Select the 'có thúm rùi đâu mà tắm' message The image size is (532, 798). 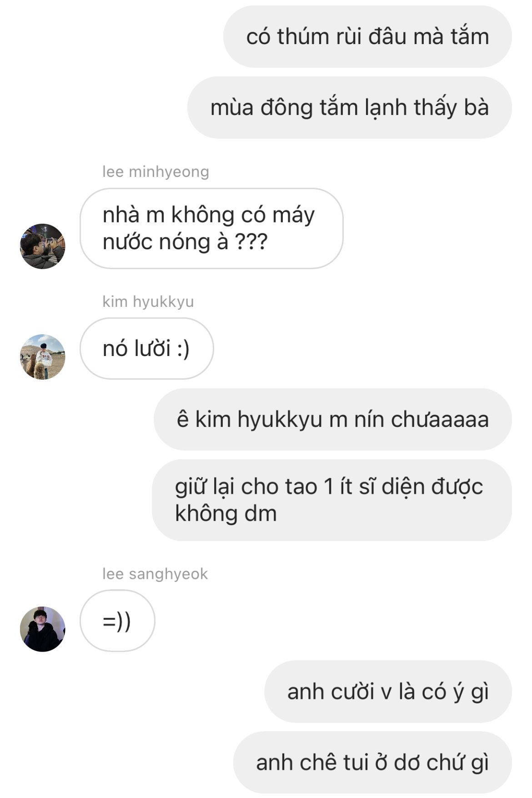[367, 37]
